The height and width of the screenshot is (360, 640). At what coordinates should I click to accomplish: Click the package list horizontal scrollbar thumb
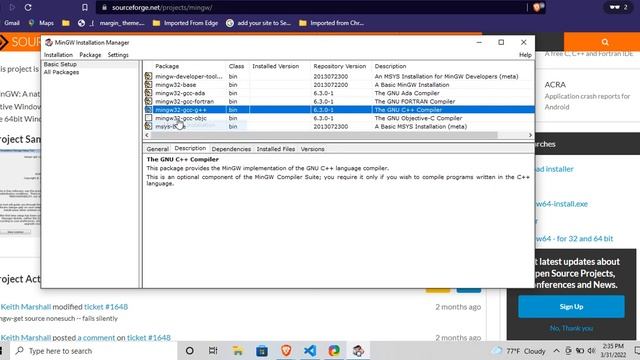tap(324, 135)
